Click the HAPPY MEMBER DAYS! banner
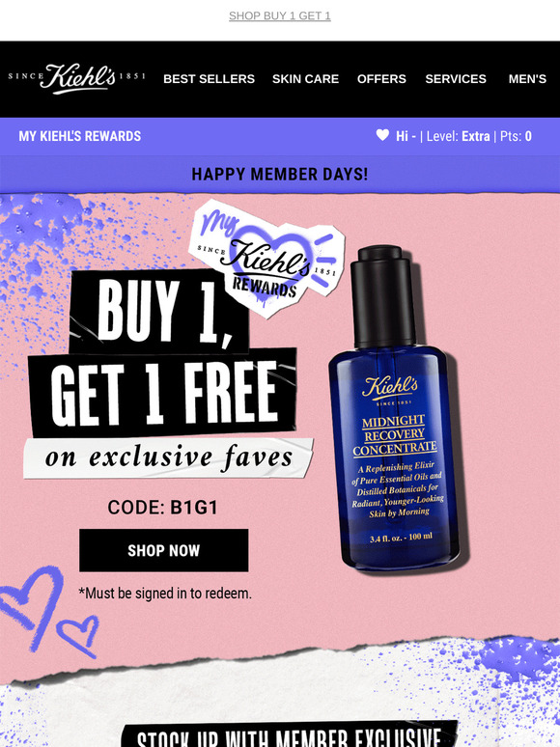 coord(280,175)
